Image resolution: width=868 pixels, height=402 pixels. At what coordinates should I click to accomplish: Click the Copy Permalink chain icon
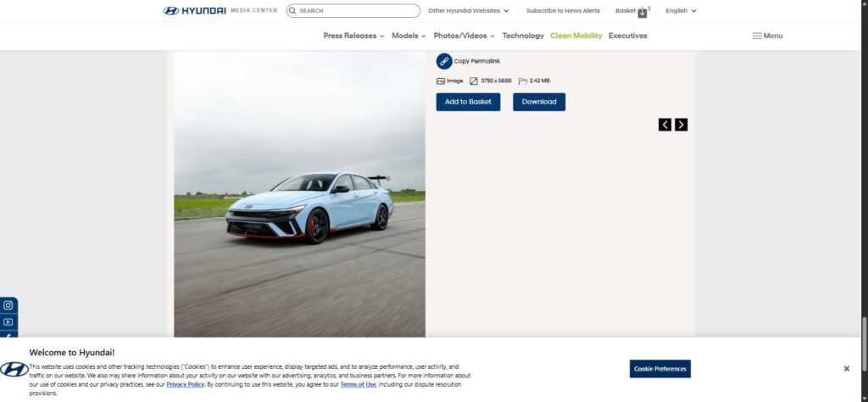[444, 61]
